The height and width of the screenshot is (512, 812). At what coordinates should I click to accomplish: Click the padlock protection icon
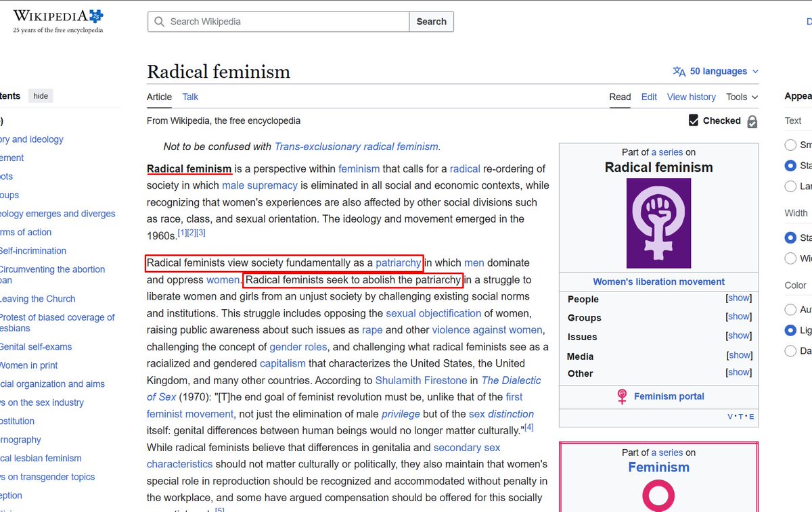coord(752,121)
